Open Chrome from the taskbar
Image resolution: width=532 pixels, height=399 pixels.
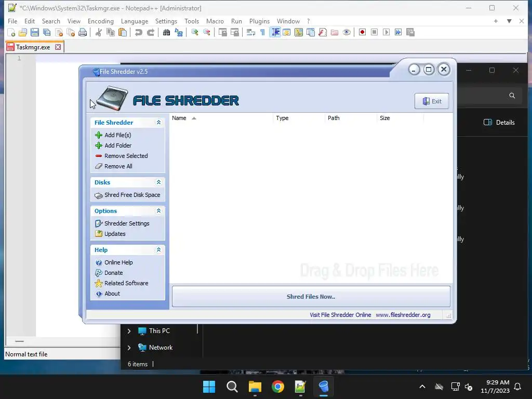pos(278,387)
